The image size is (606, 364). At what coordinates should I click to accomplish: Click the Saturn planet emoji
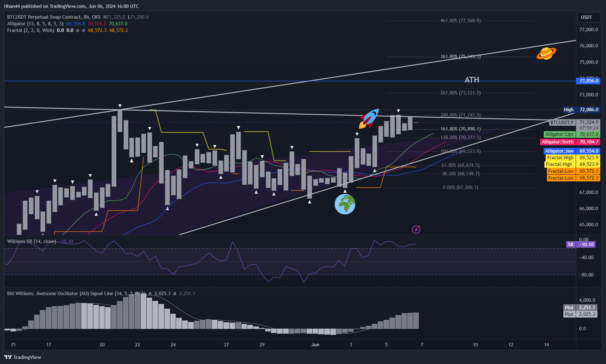tap(546, 53)
